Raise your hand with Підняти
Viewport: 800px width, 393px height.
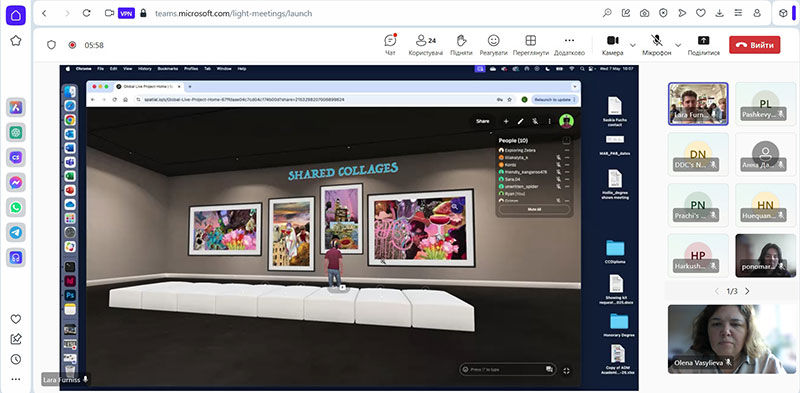pos(461,44)
